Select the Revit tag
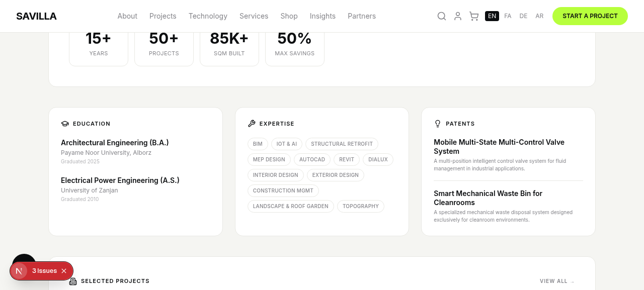Screen dimensions: 644x290 point(347,160)
